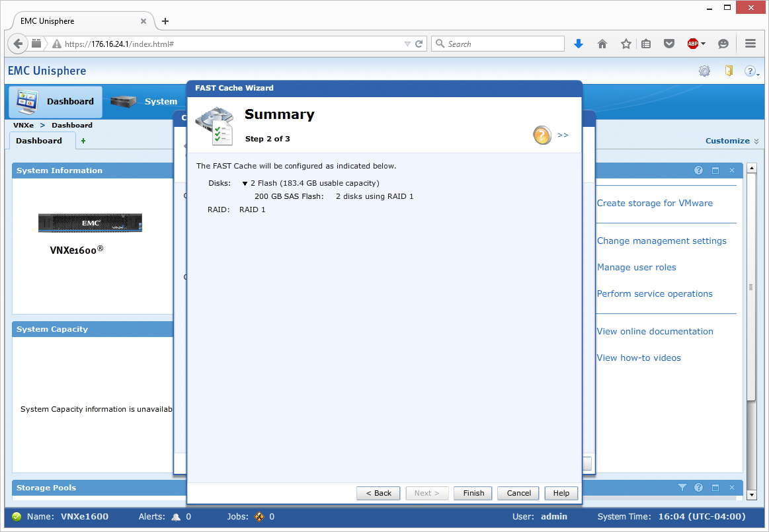Close the Storage Pools panel
The height and width of the screenshot is (532, 769).
point(732,487)
